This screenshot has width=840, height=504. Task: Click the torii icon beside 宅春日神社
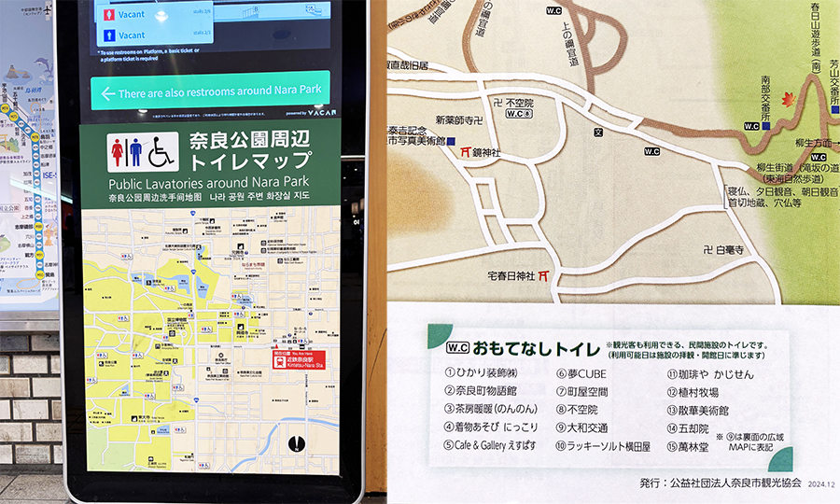point(543,276)
